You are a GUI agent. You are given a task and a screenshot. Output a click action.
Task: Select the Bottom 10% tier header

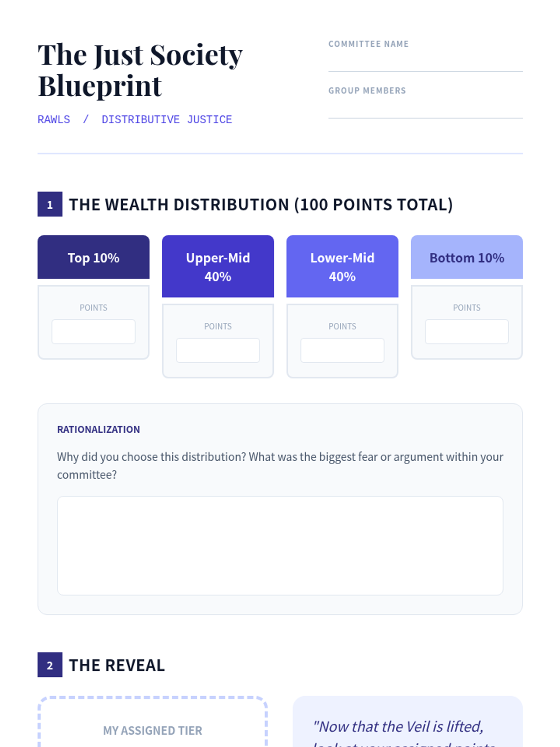pyautogui.click(x=466, y=257)
